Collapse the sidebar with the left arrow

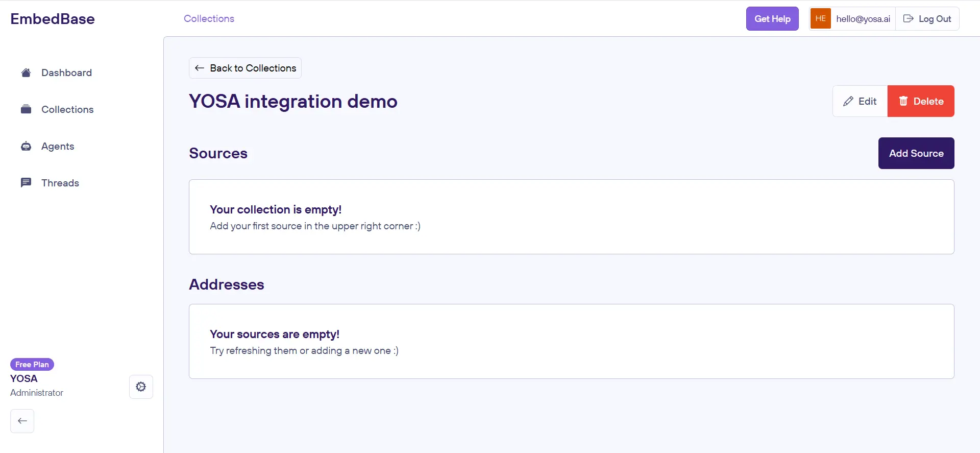22,421
